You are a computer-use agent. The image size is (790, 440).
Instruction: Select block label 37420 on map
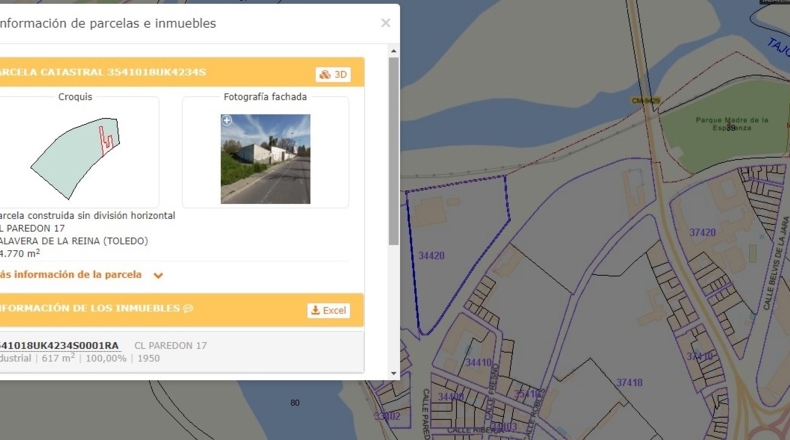pyautogui.click(x=702, y=232)
